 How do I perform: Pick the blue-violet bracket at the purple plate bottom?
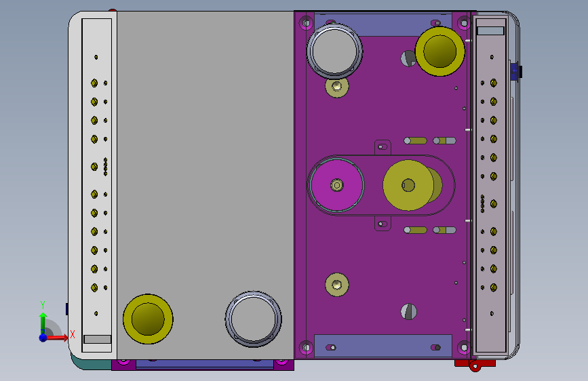[x=383, y=346]
